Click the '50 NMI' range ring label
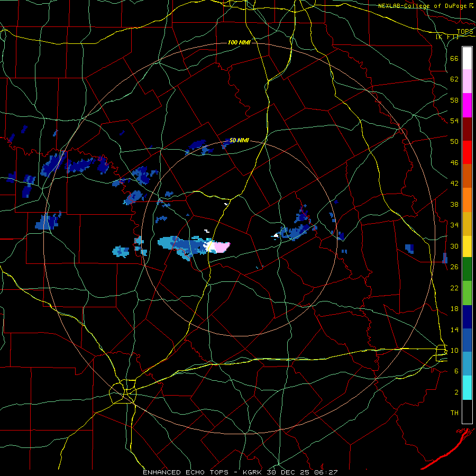Screen dimensions: 476x476 pyautogui.click(x=239, y=140)
